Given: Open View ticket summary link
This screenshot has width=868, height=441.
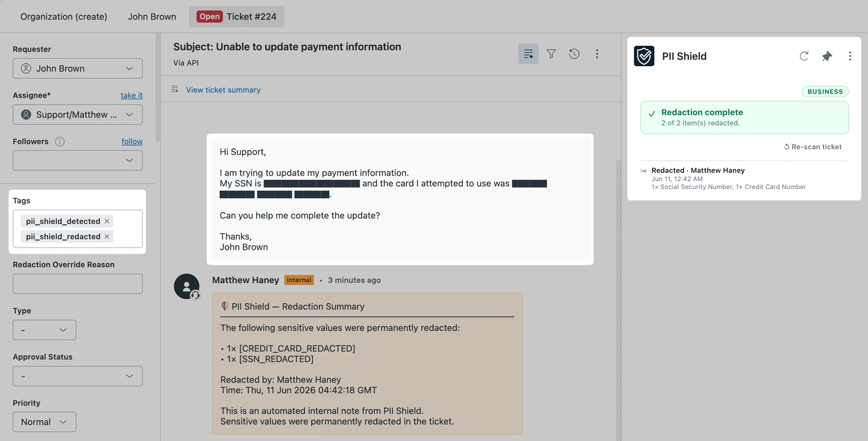Looking at the screenshot, I should pyautogui.click(x=223, y=90).
